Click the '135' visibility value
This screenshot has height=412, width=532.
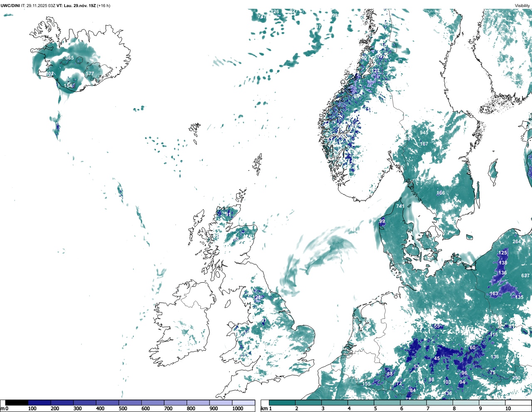(x=520, y=297)
